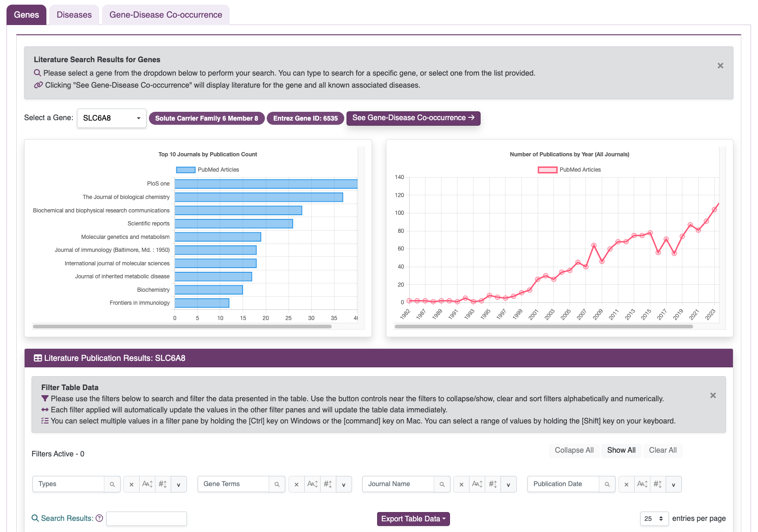Image resolution: width=758 pixels, height=532 pixels.
Task: Dismiss the Literature Search Results notice
Action: [720, 65]
